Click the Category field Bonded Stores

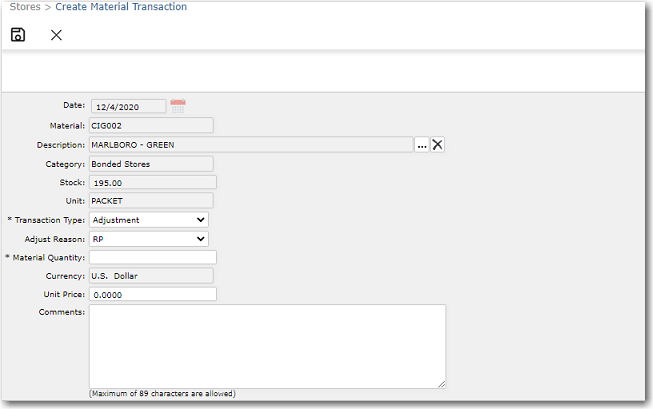click(150, 164)
